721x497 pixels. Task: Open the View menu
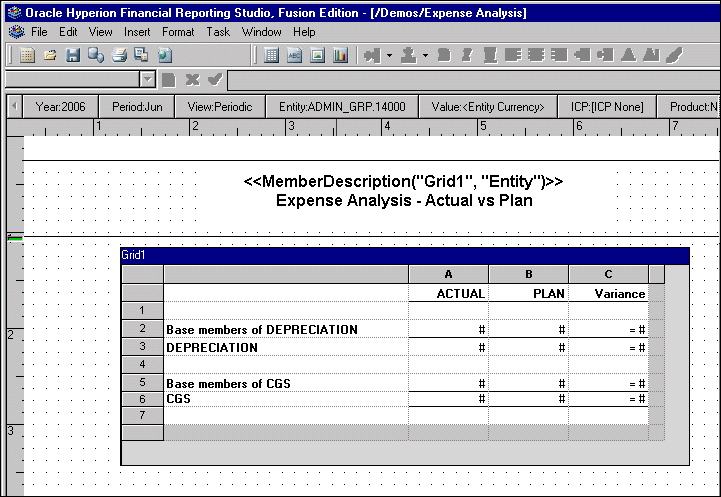pos(100,32)
